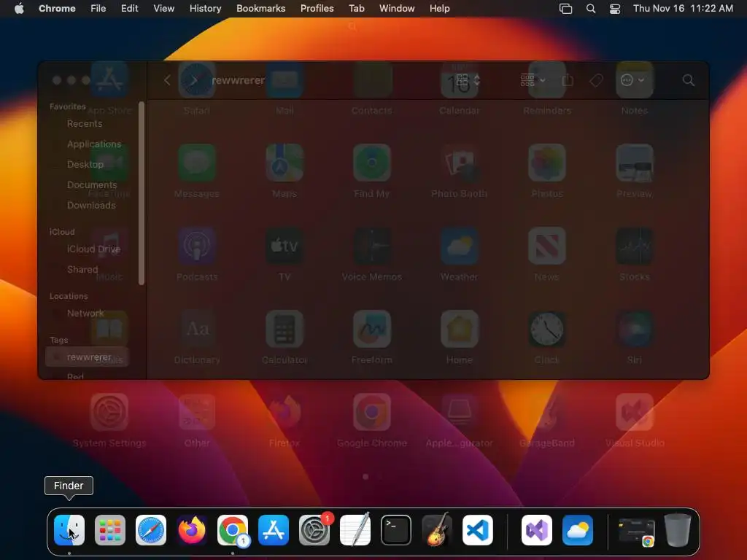The image size is (747, 560).
Task: Open Control Center in menu bar
Action: point(615,9)
